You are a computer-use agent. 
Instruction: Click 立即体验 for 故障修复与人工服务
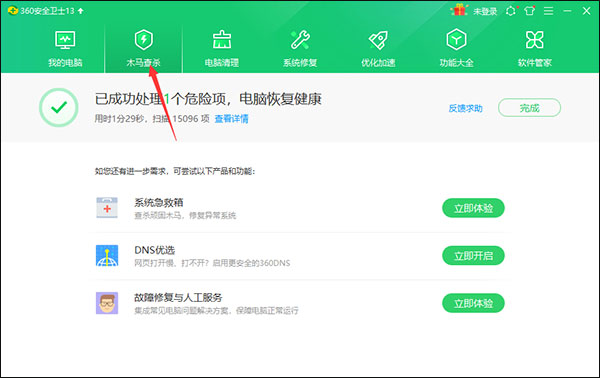tap(473, 303)
